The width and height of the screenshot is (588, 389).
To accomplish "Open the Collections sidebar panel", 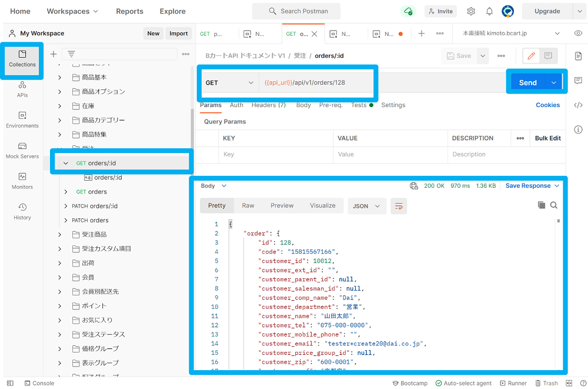I will pyautogui.click(x=22, y=59).
